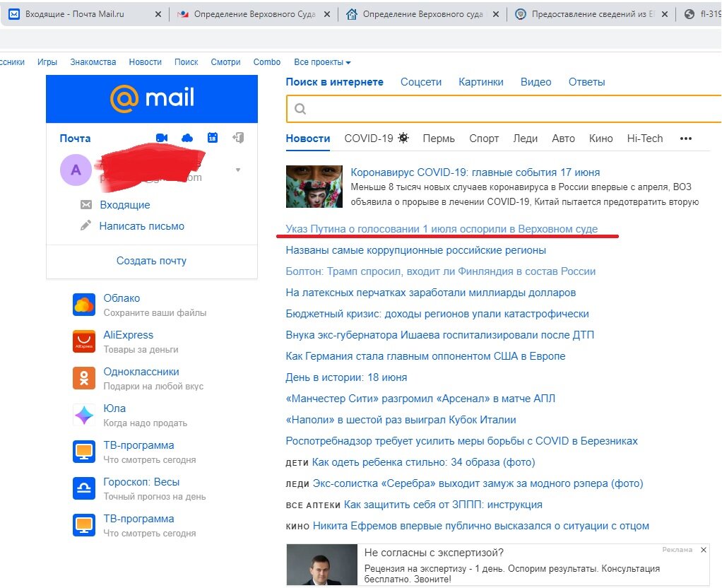Open Как защитить себя от ЗППП headline
This screenshot has width=722, height=588.
443,505
